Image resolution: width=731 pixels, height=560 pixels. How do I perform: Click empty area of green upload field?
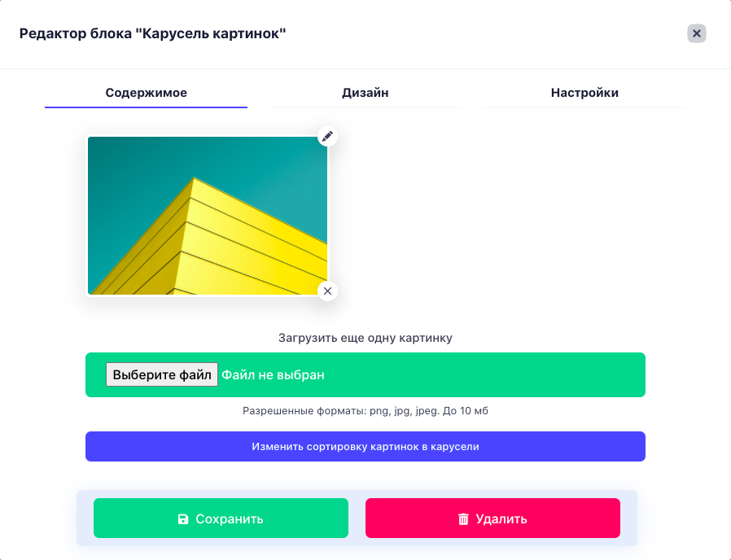[x=485, y=375]
